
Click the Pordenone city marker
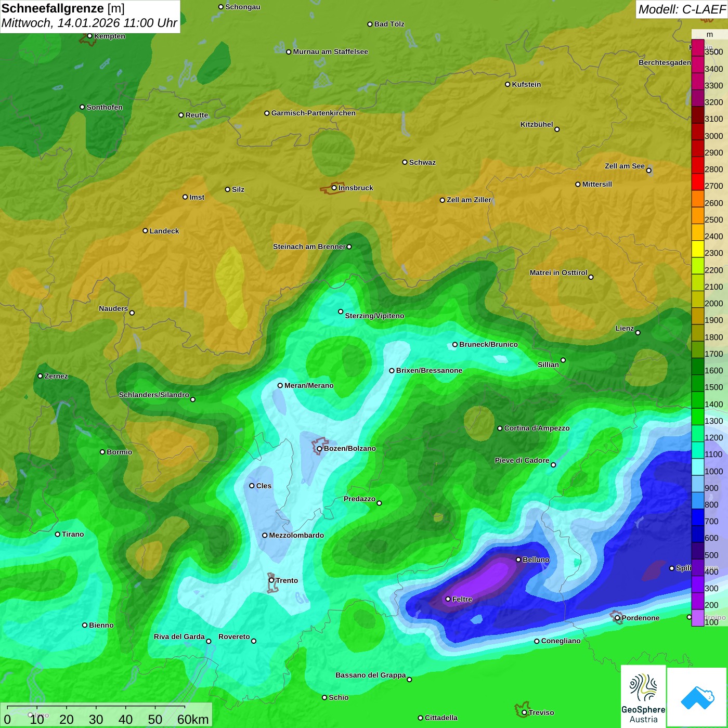(617, 618)
